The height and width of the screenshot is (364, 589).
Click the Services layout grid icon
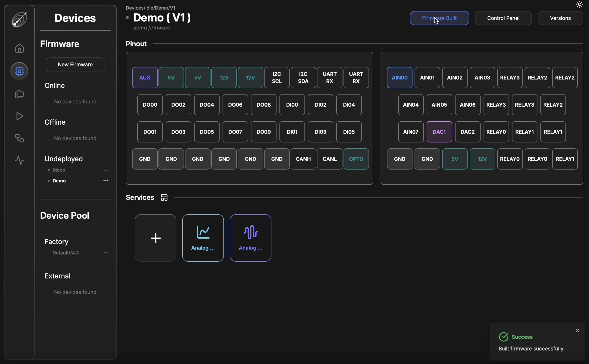[x=164, y=198]
